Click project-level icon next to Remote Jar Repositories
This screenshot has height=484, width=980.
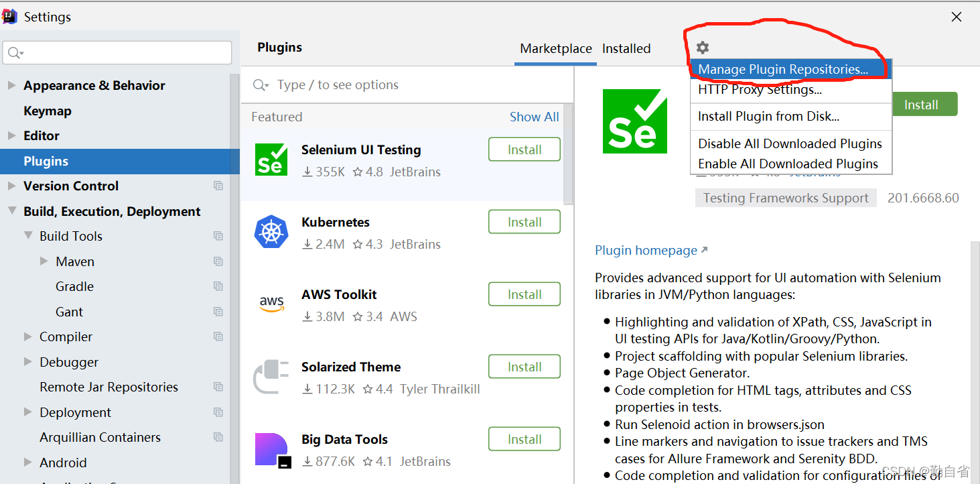218,387
